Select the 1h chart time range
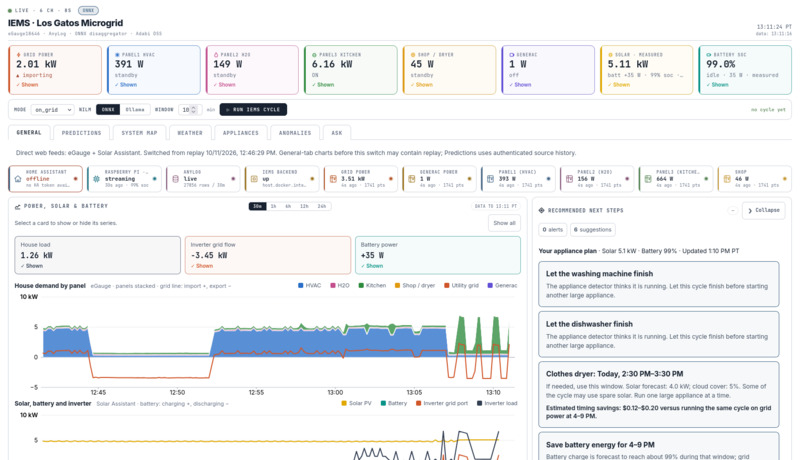 (273, 206)
